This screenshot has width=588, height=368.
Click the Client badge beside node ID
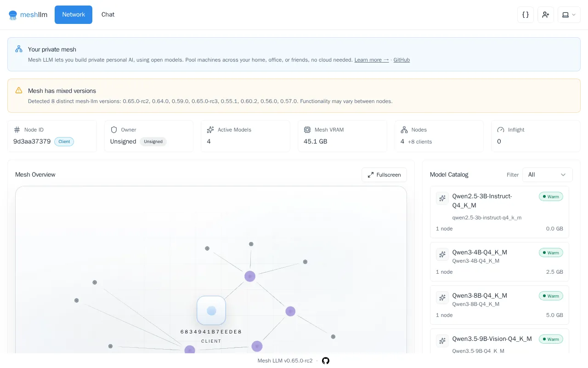click(x=64, y=142)
